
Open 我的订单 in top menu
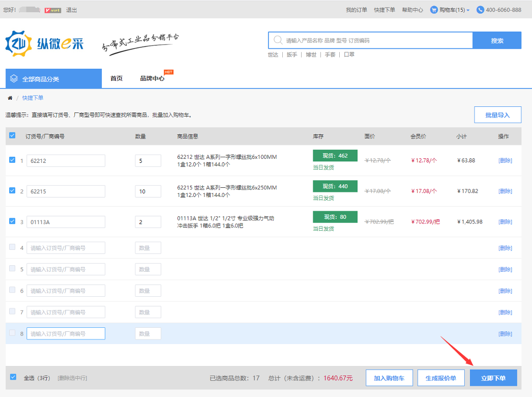click(356, 10)
